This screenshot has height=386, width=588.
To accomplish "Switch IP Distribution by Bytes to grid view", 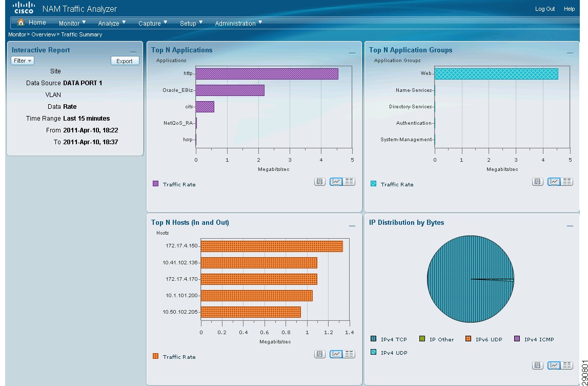I will click(567, 365).
